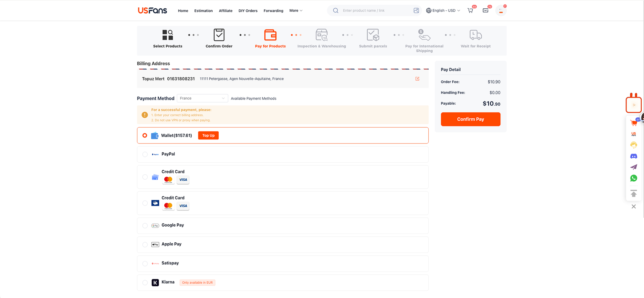Image resolution: width=644 pixels, height=298 pixels.
Task: Click the "Only available in EUR" tag
Action: [x=197, y=283]
